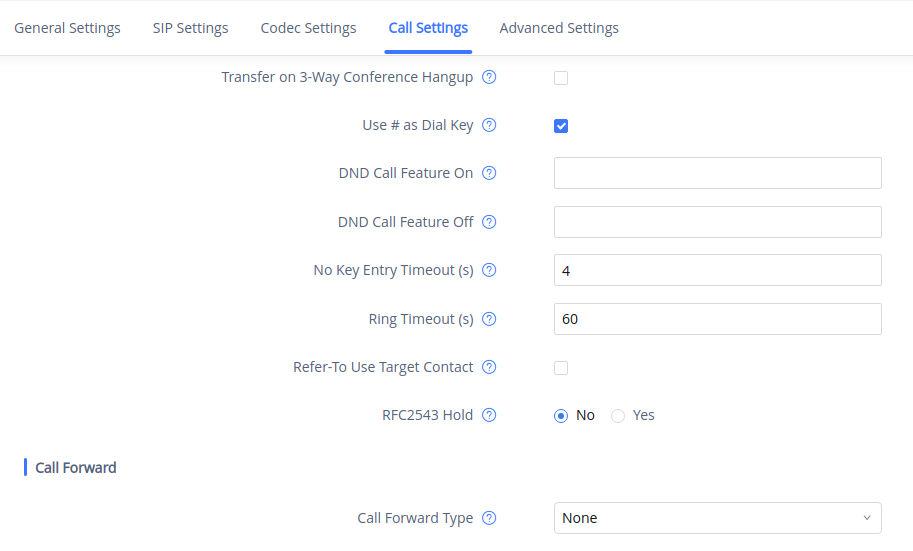This screenshot has height=551, width=913.
Task: Click help icon for DND Call Feature Off
Action: click(x=490, y=222)
